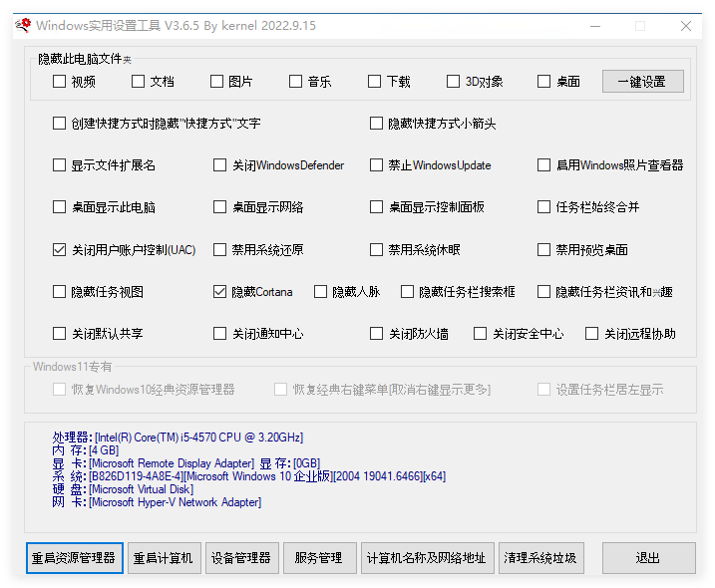Uncheck 隐藏Cortana option
This screenshot has width=715, height=588.
pyautogui.click(x=219, y=292)
